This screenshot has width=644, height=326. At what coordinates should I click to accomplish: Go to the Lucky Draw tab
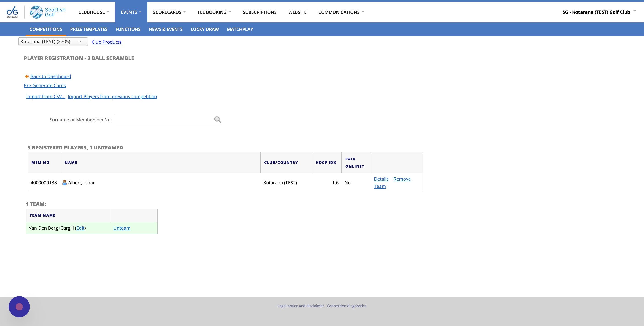click(x=205, y=29)
